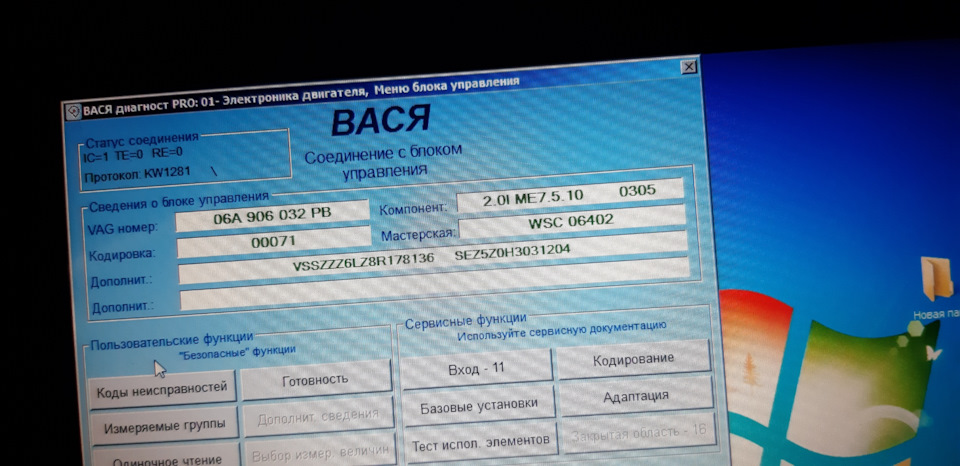Close the ВАСЯ диагност window
This screenshot has width=960, height=466.
[689, 67]
